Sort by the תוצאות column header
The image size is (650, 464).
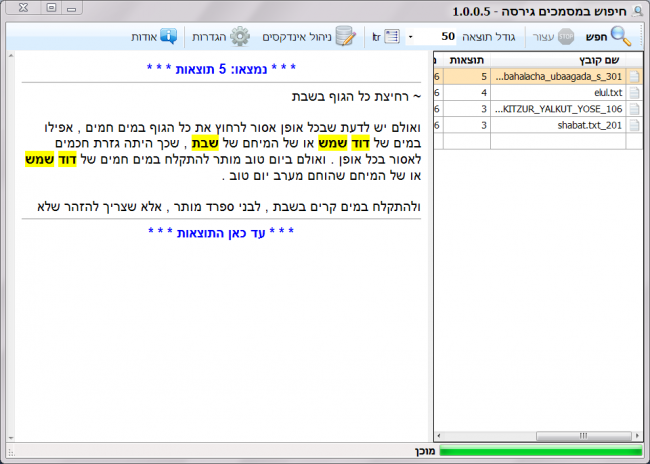pos(467,60)
